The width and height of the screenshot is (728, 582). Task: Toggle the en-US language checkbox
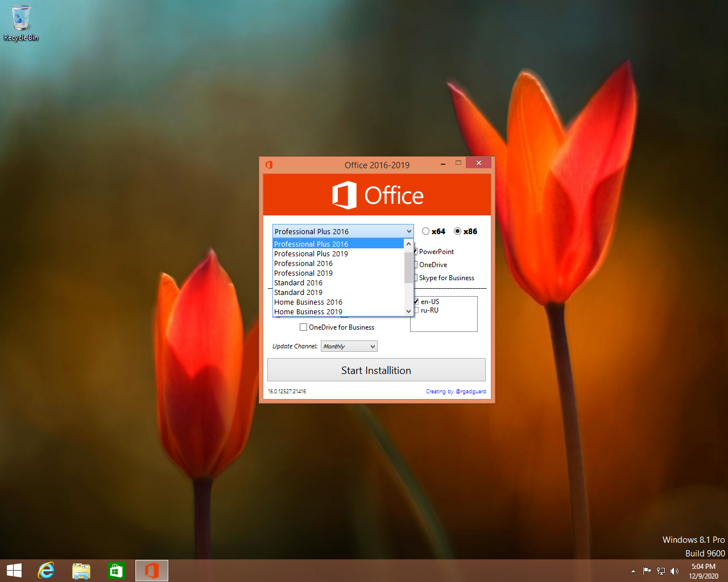[x=416, y=302]
